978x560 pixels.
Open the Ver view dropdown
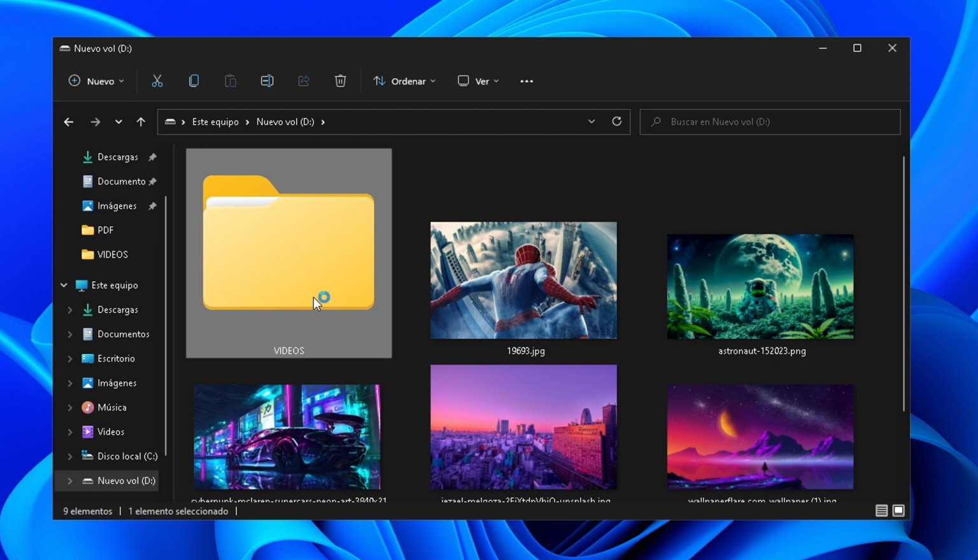478,81
